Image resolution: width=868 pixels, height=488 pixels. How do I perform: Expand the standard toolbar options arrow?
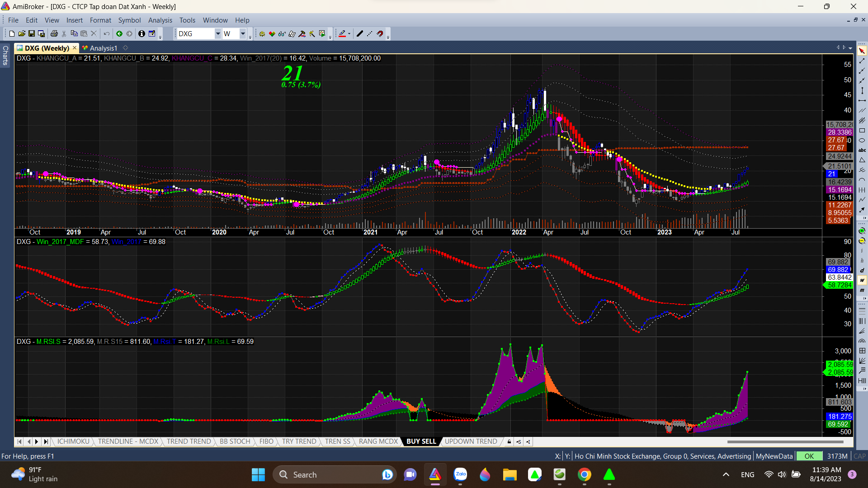[160, 38]
